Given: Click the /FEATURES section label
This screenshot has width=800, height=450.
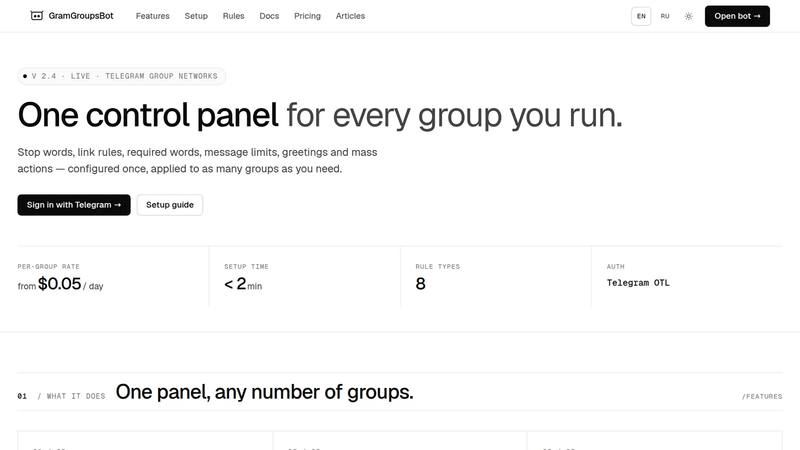Looking at the screenshot, I should (762, 396).
